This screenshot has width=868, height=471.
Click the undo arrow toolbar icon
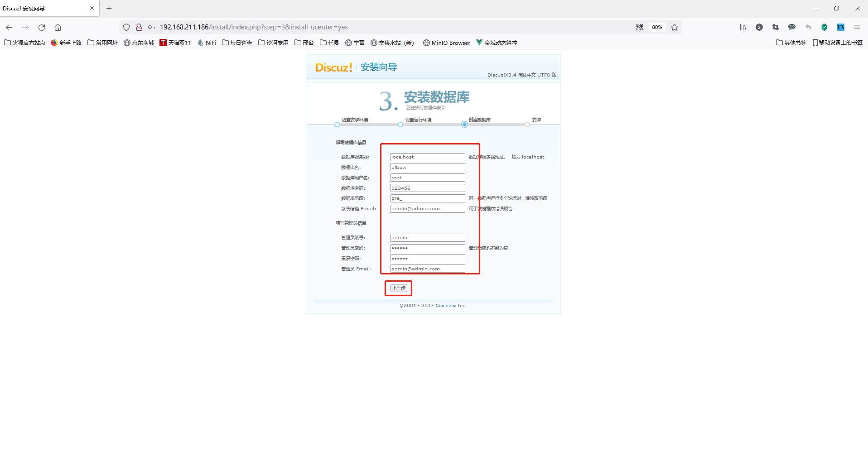808,27
